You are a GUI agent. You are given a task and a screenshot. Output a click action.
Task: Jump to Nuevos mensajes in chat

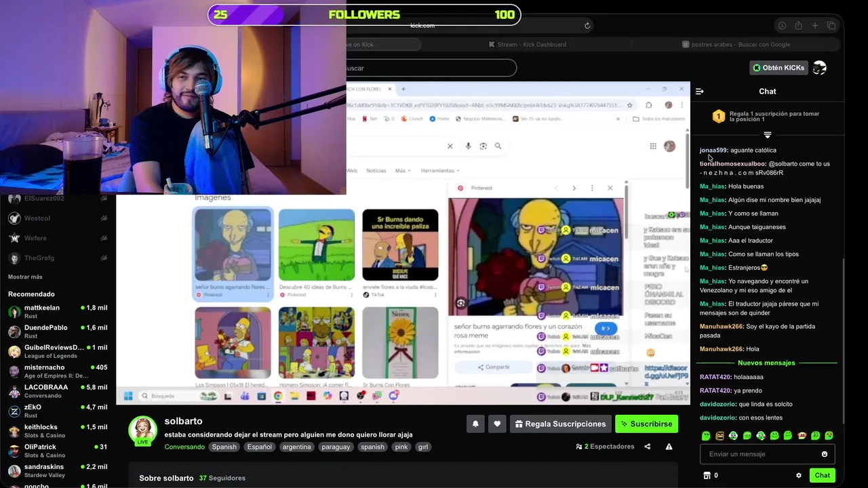(x=766, y=363)
